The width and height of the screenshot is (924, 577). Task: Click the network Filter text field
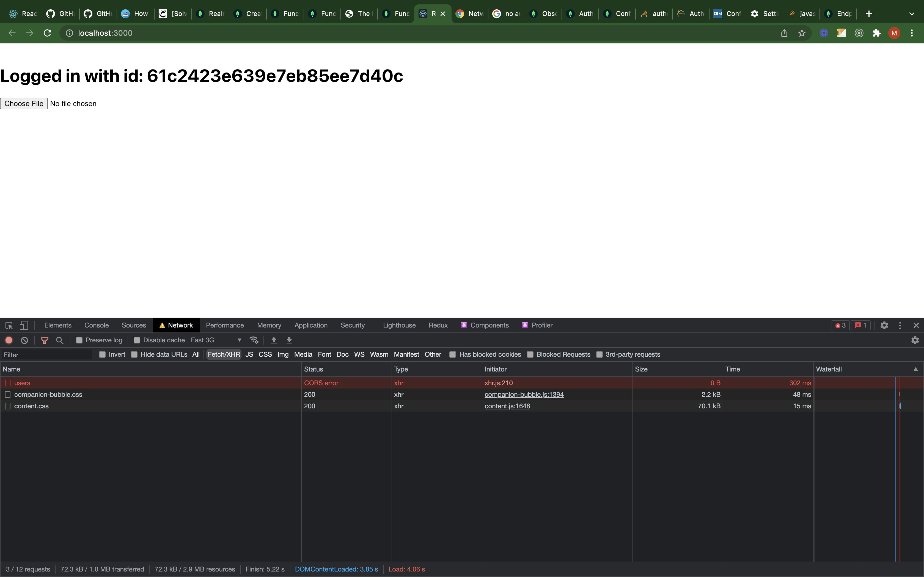coord(46,355)
